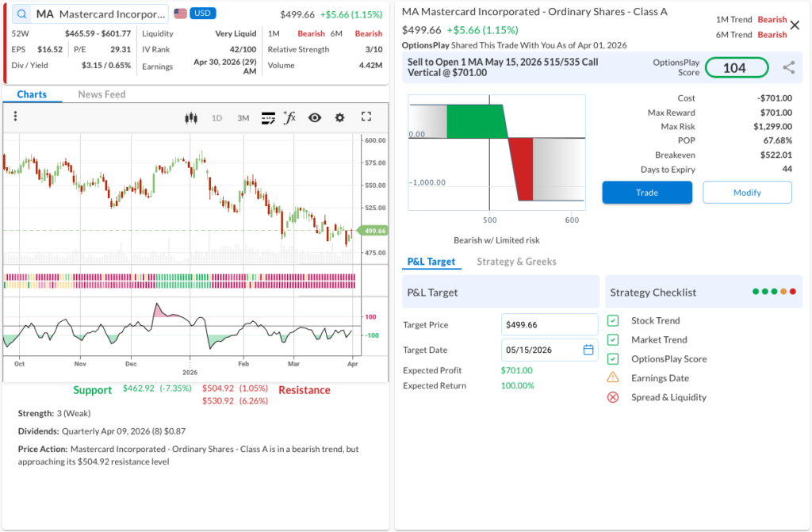This screenshot has height=532, width=812.
Task: Select the candlestick chart type icon
Action: (x=190, y=117)
